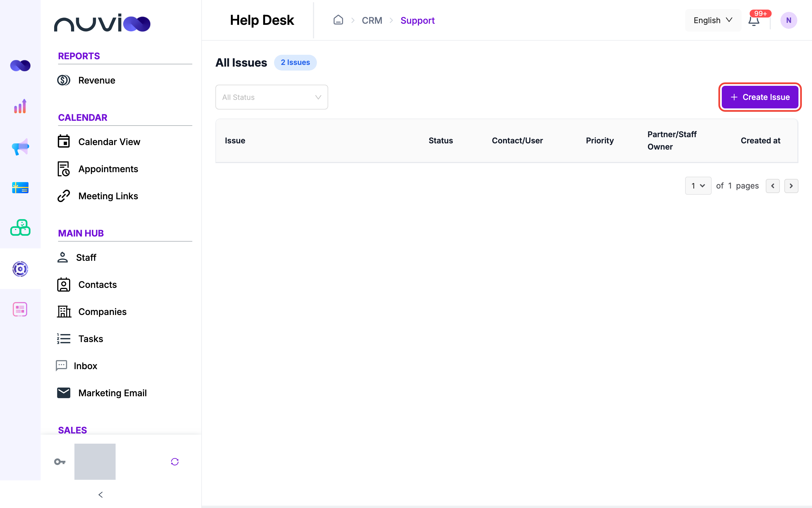Viewport: 812px width, 508px height.
Task: Click the Nuvi infinity logo in left rail
Action: click(x=20, y=65)
